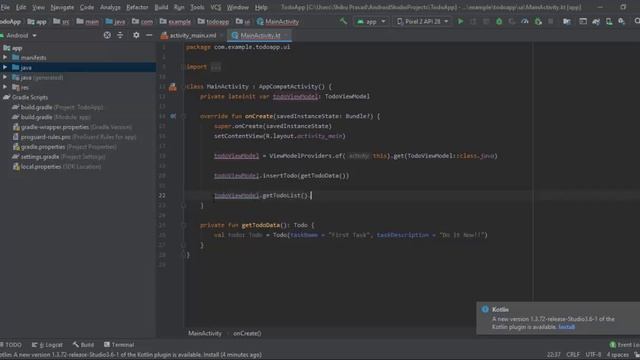The width and height of the screenshot is (640, 360).
Task: Open Project panel settings gear
Action: pos(136,36)
